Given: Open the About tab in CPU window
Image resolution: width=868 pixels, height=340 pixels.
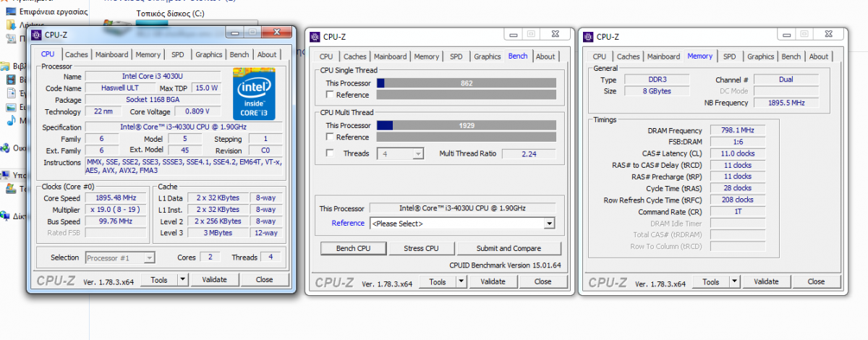Looking at the screenshot, I should tap(267, 54).
